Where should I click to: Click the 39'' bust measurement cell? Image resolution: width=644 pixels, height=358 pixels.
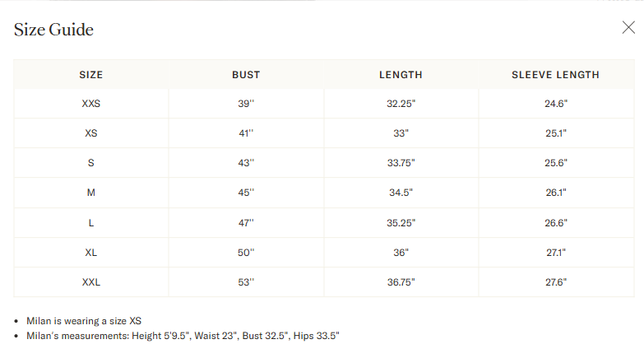(x=246, y=104)
